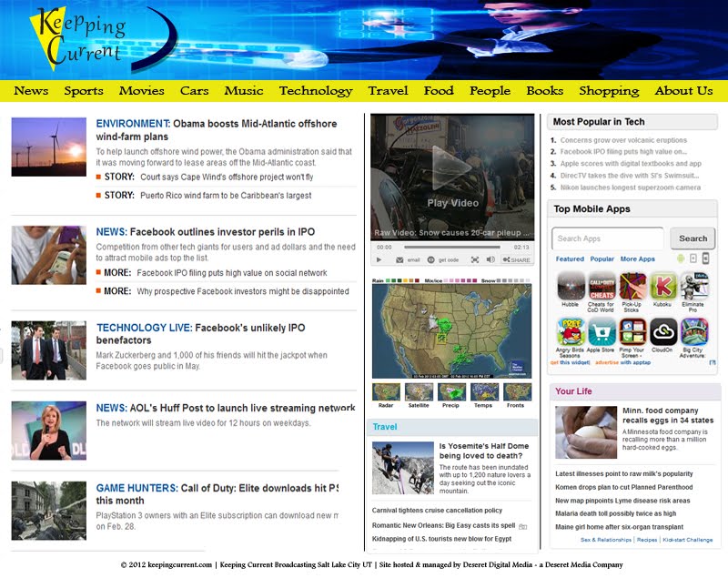The image size is (728, 578).
Task: Open the Pick-Up Sticks app icon
Action: click(x=632, y=286)
